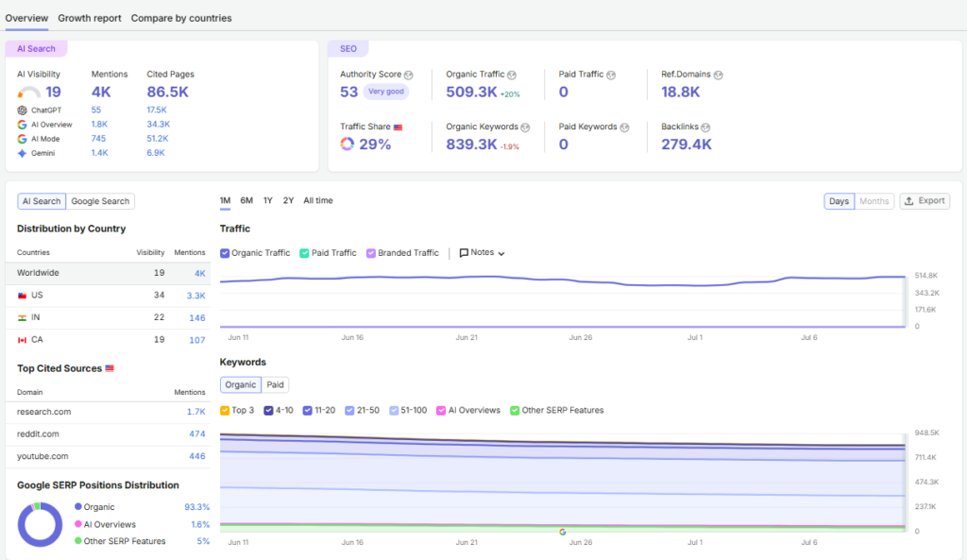Image resolution: width=967 pixels, height=560 pixels.
Task: Select the AI Search view toggle
Action: click(42, 201)
